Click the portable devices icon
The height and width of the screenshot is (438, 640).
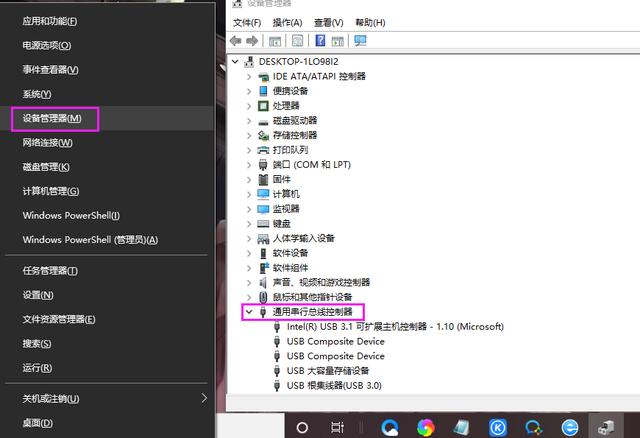point(264,91)
